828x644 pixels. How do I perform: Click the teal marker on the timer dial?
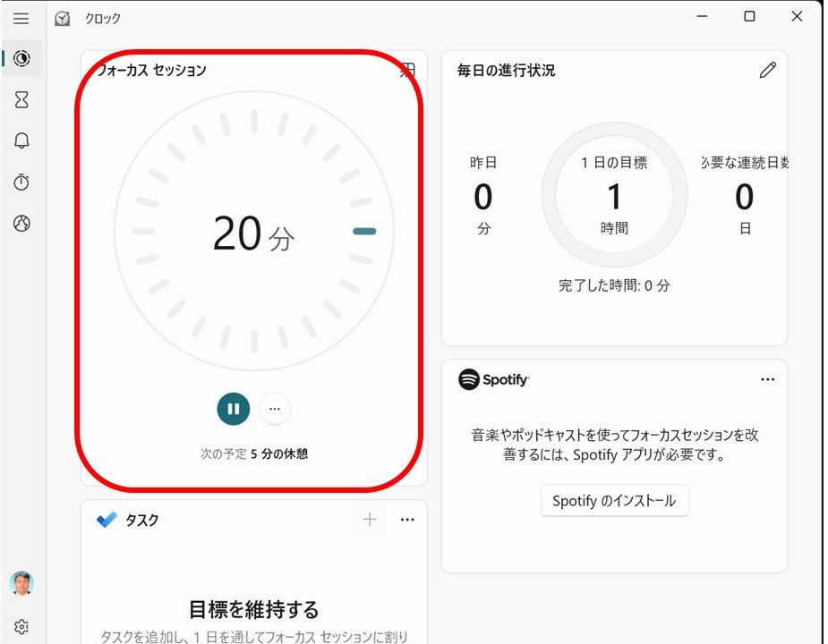point(364,232)
